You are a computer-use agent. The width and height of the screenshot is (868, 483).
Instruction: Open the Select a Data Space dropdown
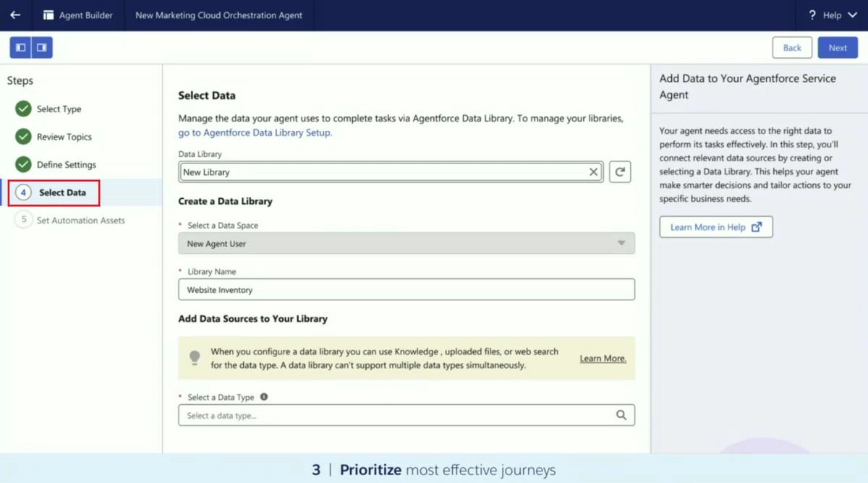coord(407,244)
